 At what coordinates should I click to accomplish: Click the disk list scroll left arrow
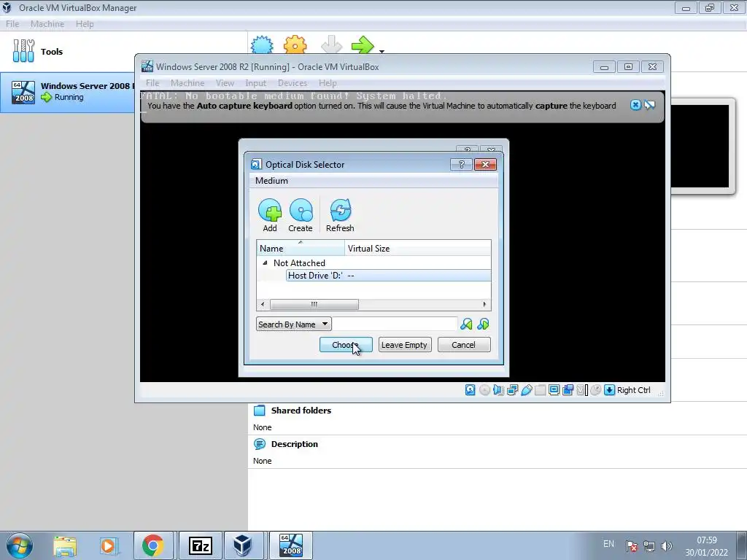[263, 304]
